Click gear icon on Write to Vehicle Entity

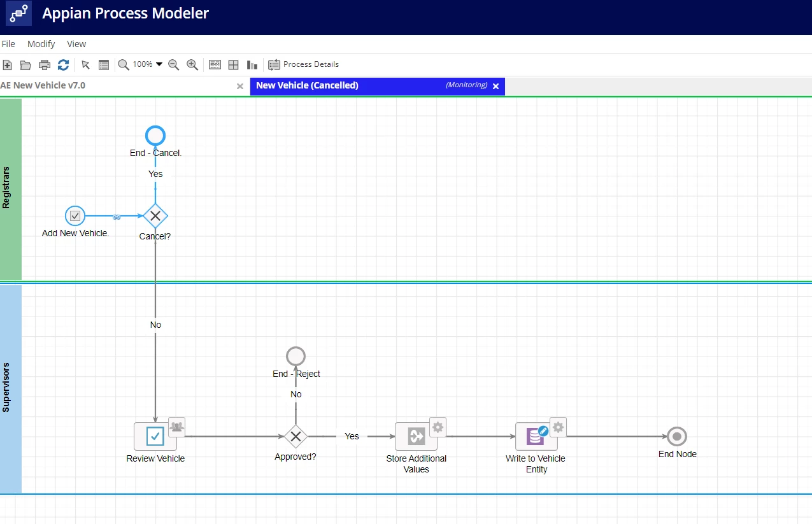tap(558, 427)
